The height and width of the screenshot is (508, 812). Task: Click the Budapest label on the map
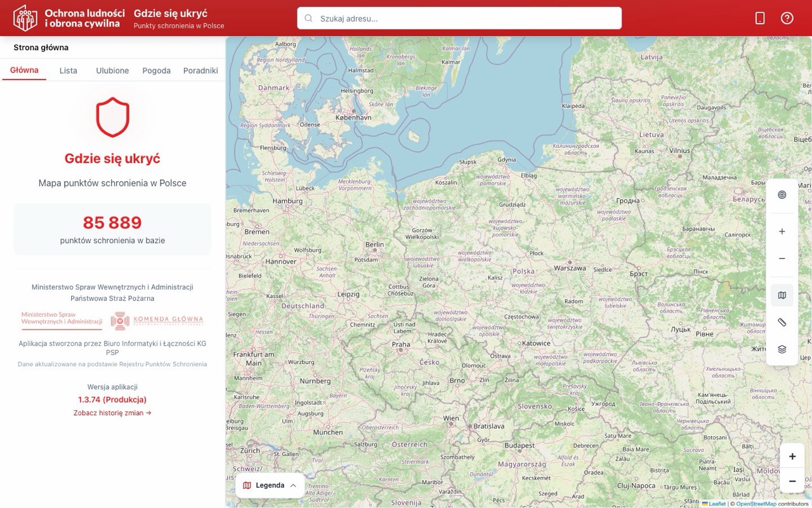tap(520, 446)
